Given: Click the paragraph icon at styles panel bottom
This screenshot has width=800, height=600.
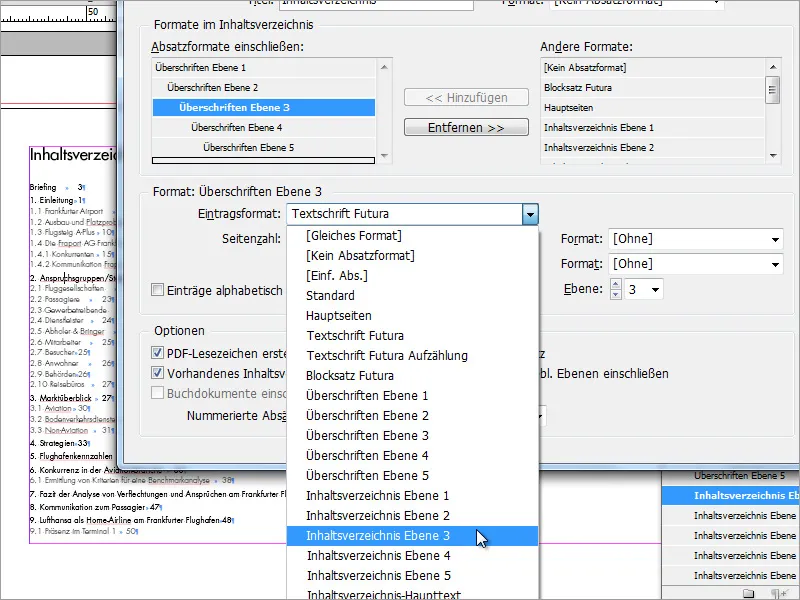Looking at the screenshot, I should point(778,593).
